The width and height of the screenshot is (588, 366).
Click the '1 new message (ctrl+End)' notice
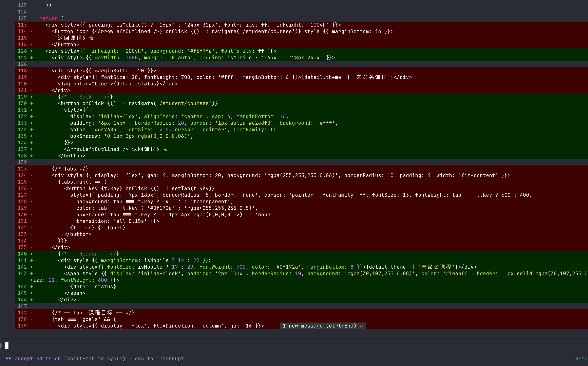coord(322,326)
